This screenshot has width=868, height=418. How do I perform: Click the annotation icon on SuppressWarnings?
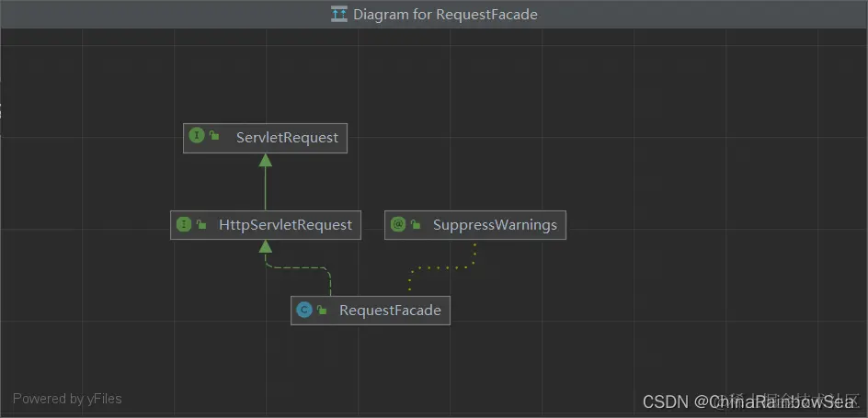coord(398,224)
